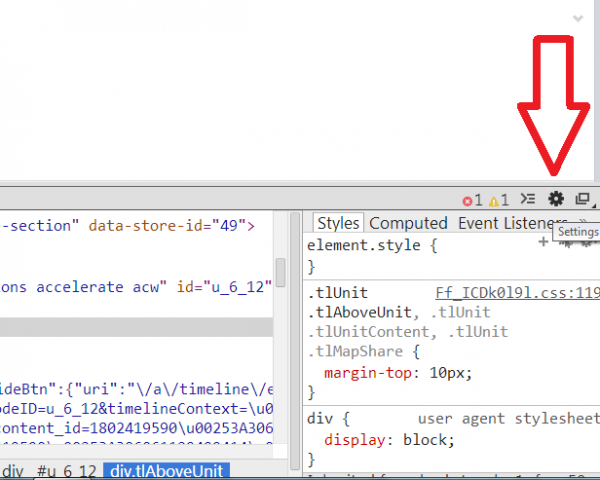Show the console drawer with the prompt icon
This screenshot has height=480, width=600.
tap(528, 199)
